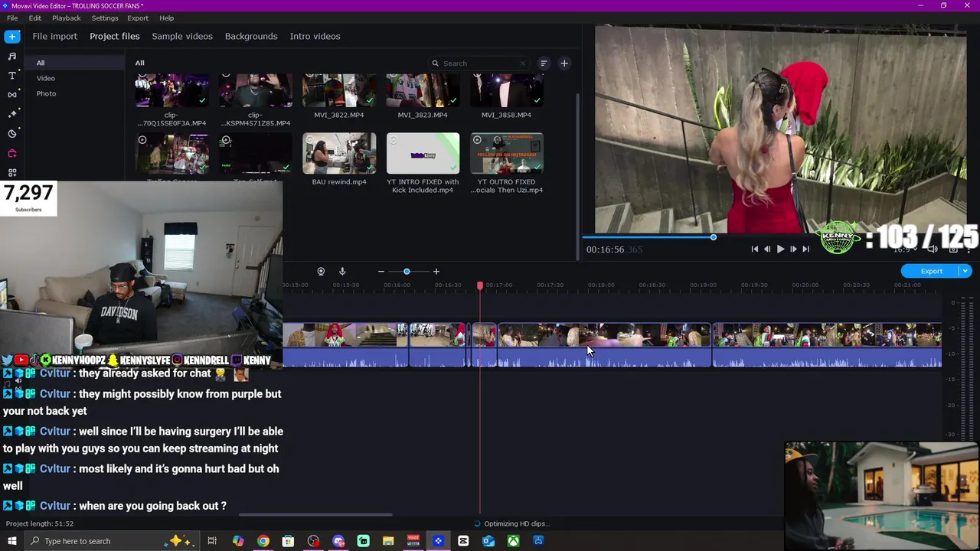The height and width of the screenshot is (551, 980).
Task: Zoom out the timeline with minus
Action: click(x=381, y=272)
